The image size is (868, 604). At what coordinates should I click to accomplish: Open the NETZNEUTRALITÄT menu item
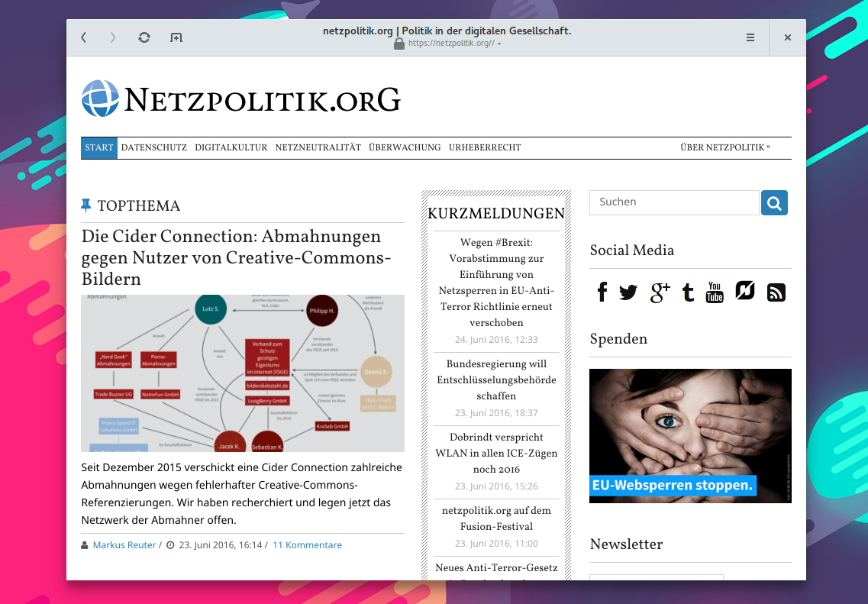tap(318, 148)
